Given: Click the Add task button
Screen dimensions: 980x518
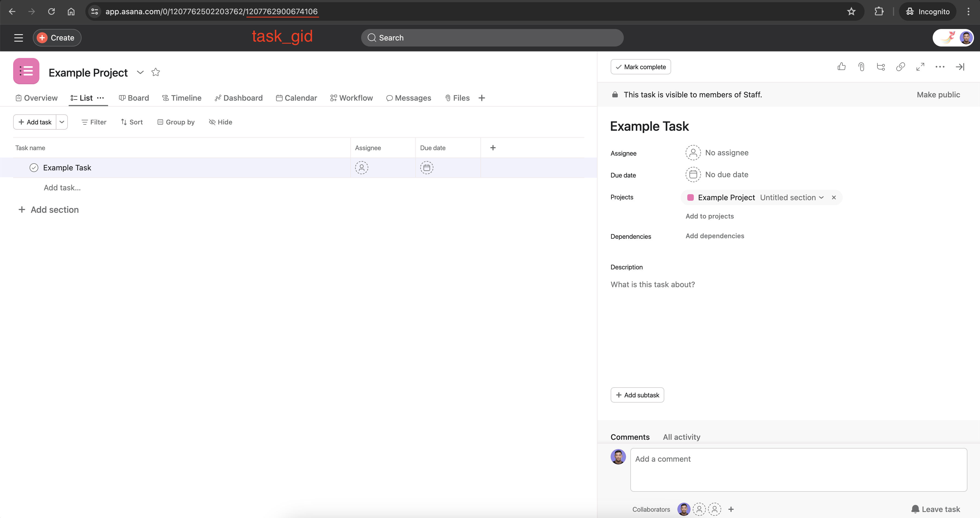Looking at the screenshot, I should pos(35,122).
